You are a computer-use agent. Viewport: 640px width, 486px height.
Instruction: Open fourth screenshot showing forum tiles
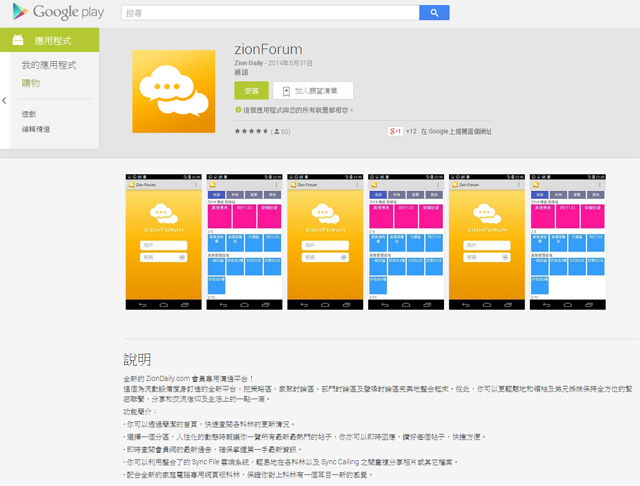406,242
